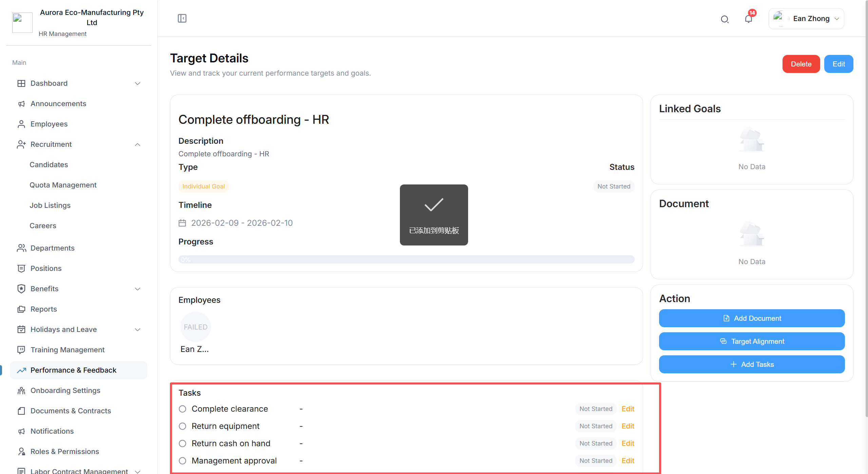This screenshot has height=474, width=868.
Task: Select Candidates under Recruitment
Action: (x=49, y=164)
